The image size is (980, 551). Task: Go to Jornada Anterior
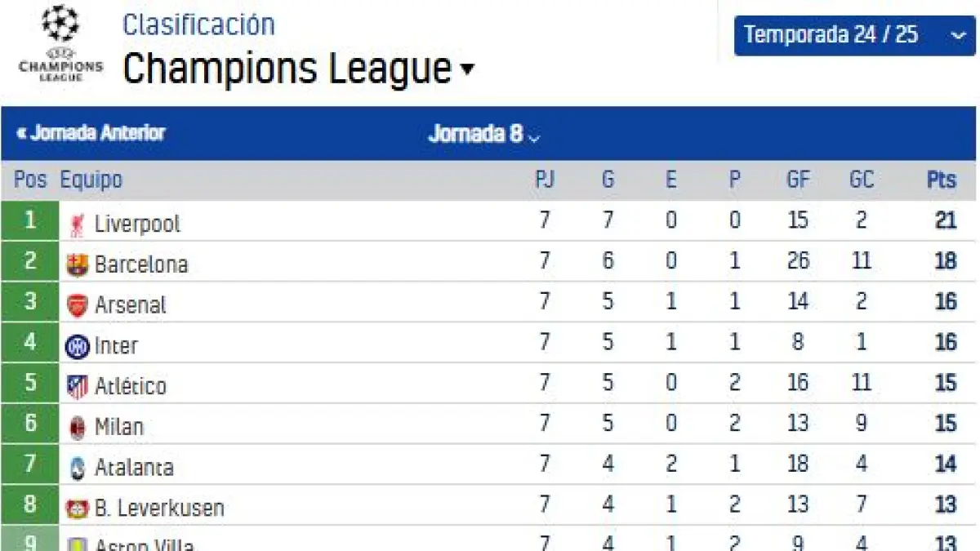click(x=91, y=133)
